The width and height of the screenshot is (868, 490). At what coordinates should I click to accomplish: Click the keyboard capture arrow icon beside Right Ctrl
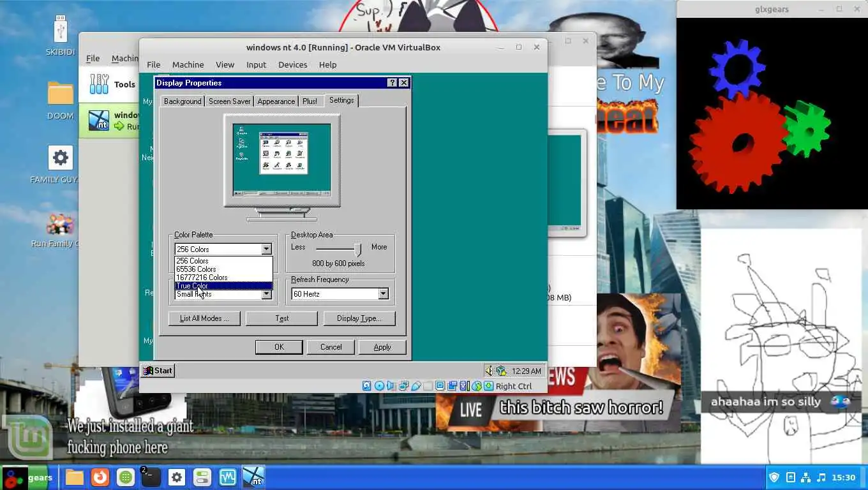point(488,386)
